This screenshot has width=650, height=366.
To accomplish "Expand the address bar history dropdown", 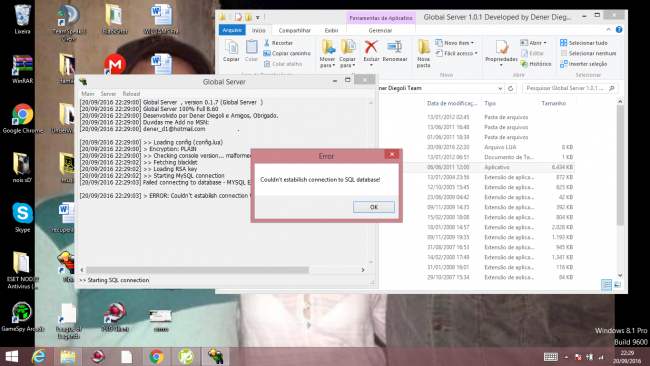I will pyautogui.click(x=500, y=88).
